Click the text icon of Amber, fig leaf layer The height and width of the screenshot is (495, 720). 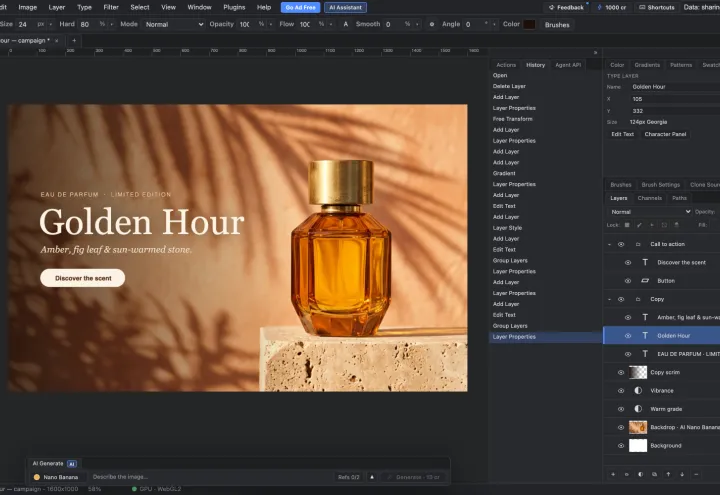[x=645, y=317]
